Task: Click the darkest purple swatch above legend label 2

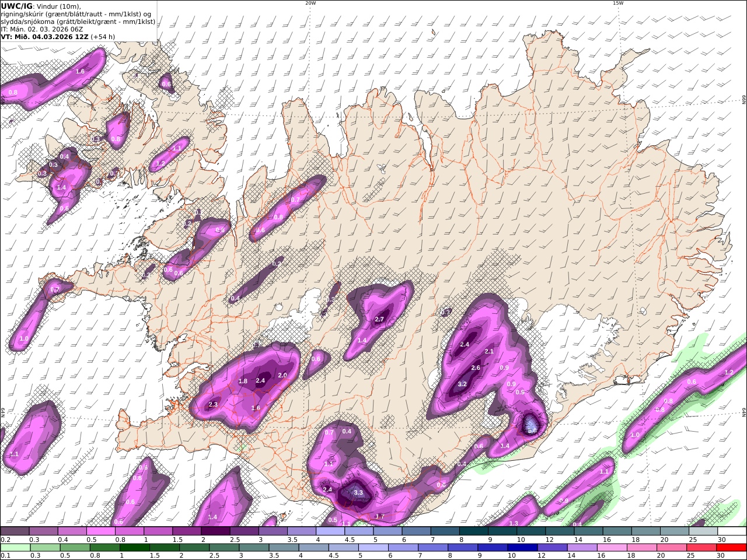Action: [215, 531]
